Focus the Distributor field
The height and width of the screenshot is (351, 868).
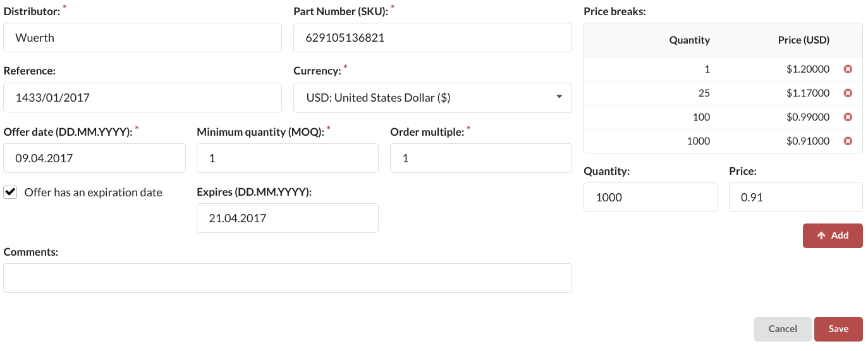[x=142, y=38]
